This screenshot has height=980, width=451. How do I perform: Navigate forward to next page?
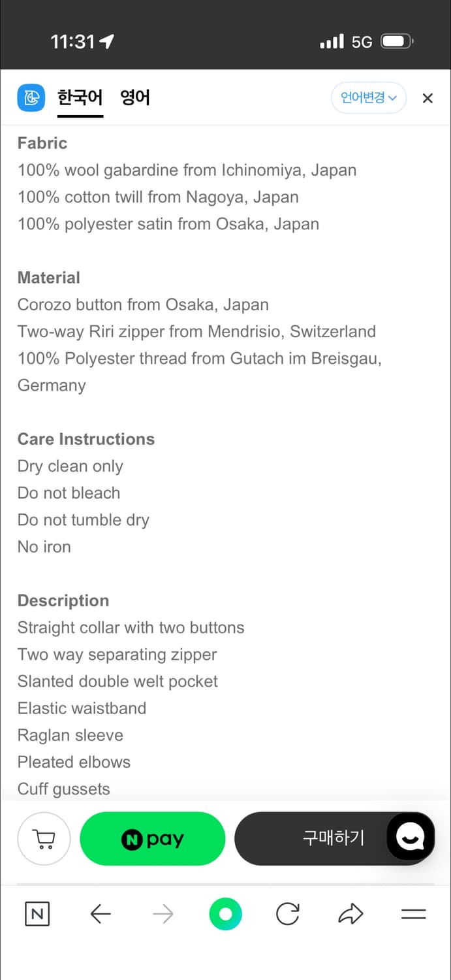pos(163,914)
